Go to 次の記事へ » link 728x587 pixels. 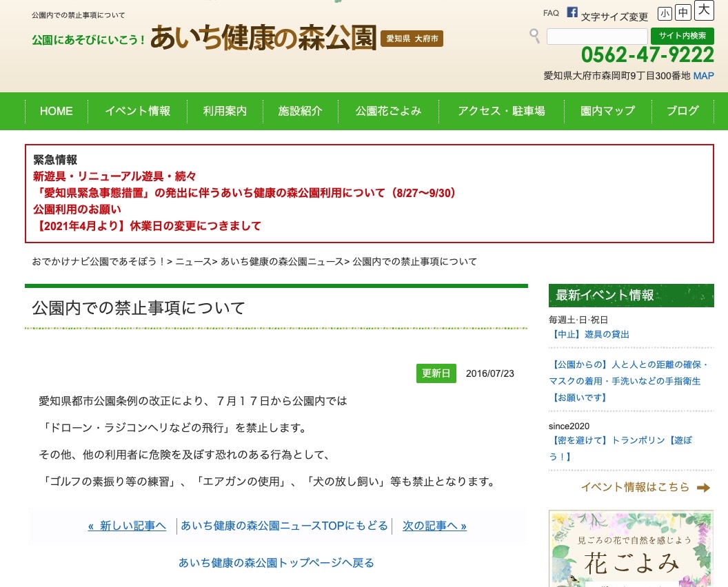434,526
